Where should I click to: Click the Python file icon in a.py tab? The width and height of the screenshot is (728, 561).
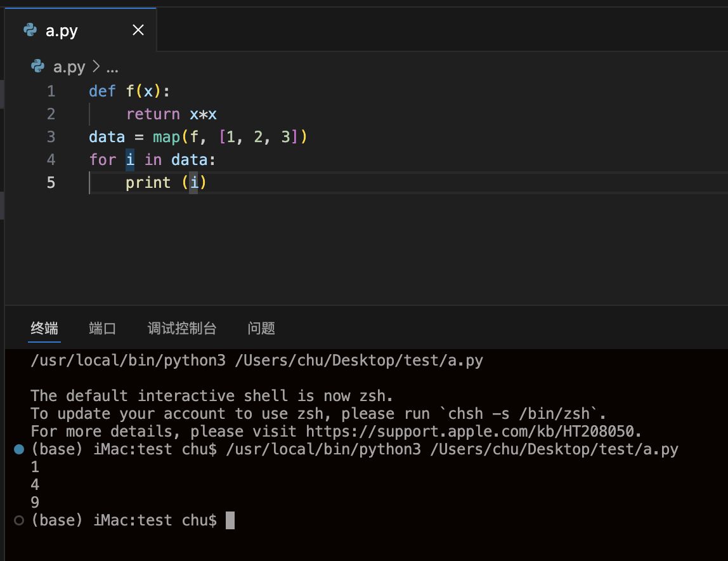[x=29, y=30]
